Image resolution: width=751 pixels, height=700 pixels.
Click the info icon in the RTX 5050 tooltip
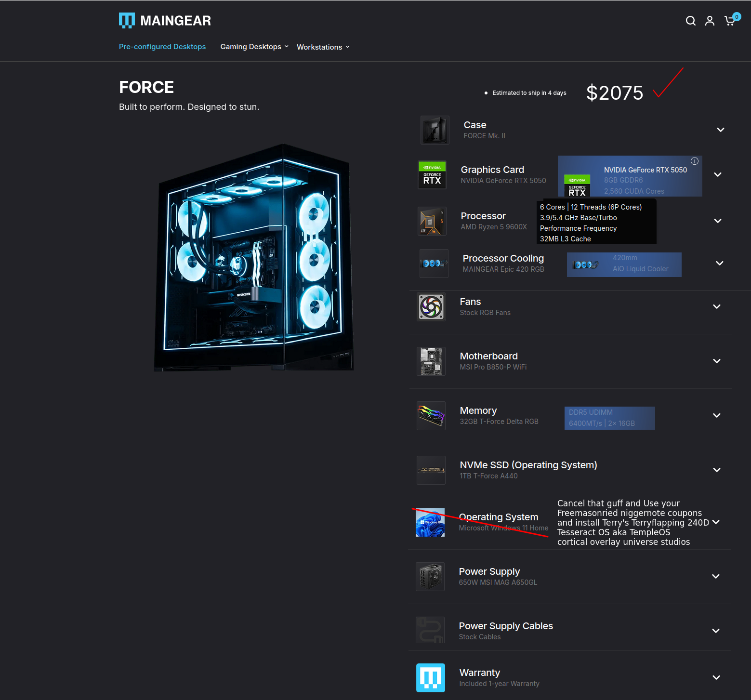[x=695, y=161]
